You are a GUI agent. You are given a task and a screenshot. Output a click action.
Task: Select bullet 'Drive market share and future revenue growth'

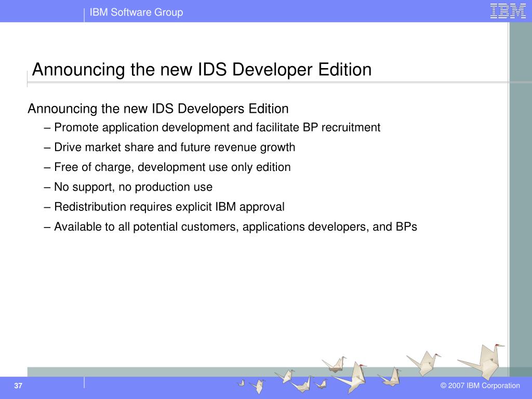pyautogui.click(x=170, y=147)
